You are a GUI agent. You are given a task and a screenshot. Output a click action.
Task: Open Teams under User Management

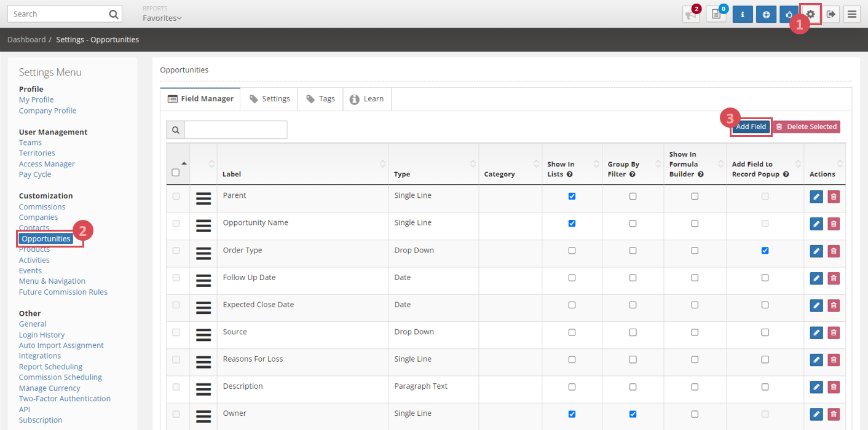click(31, 143)
